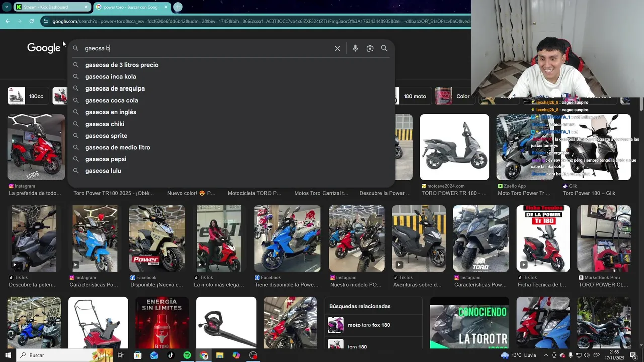Open a new browser tab
Image resolution: width=644 pixels, height=362 pixels.
(x=178, y=7)
